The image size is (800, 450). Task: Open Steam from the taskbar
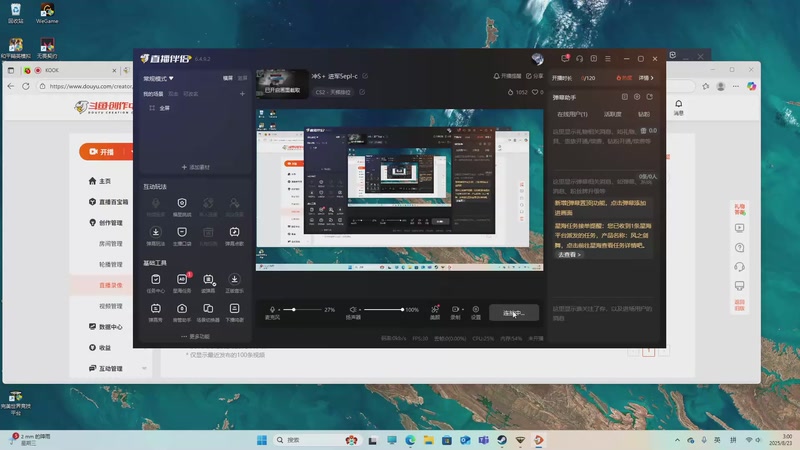502,440
